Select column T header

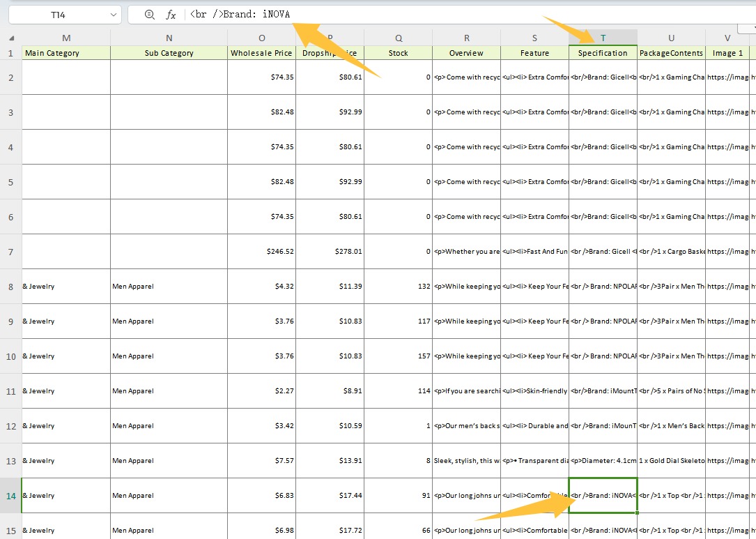point(603,38)
